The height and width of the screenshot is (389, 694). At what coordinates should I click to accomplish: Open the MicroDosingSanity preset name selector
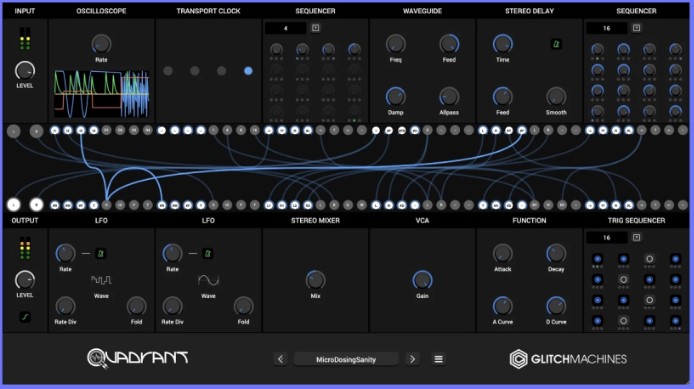(346, 359)
